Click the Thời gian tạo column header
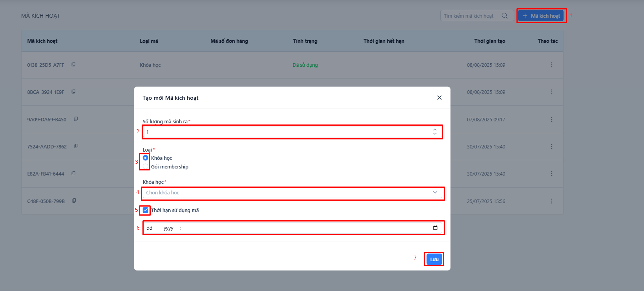644x291 pixels. click(490, 41)
